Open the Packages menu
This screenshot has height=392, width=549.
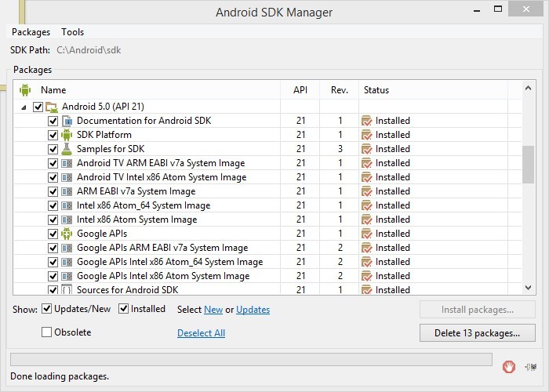pyautogui.click(x=31, y=32)
